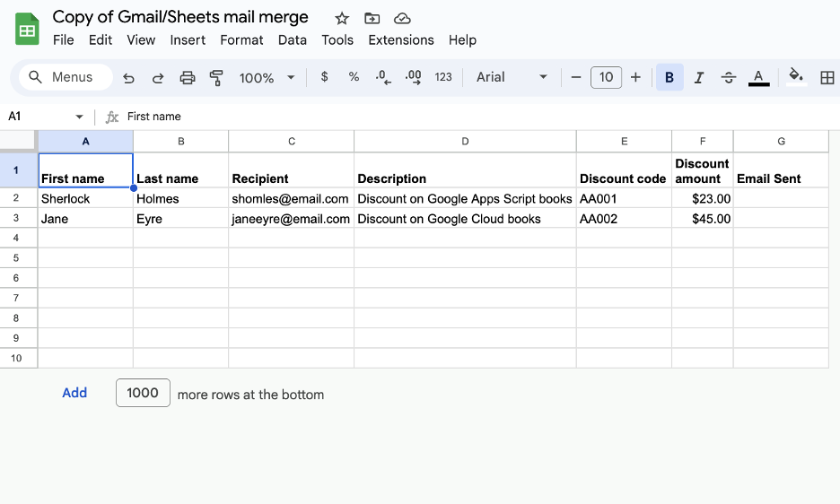The width and height of the screenshot is (840, 504).
Task: Rename the document title
Action: coord(180,17)
